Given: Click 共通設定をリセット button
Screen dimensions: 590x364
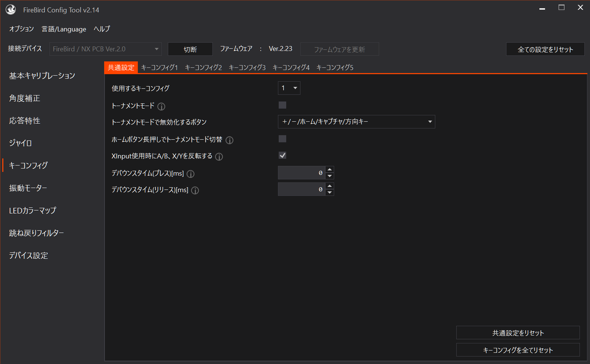Looking at the screenshot, I should pyautogui.click(x=518, y=333).
